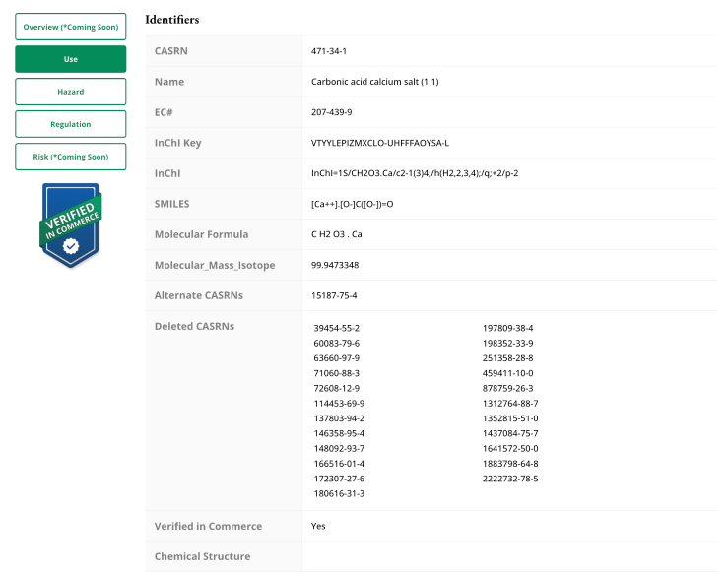
Task: Select deleted CASRN 197809-38-4
Action: tap(508, 328)
